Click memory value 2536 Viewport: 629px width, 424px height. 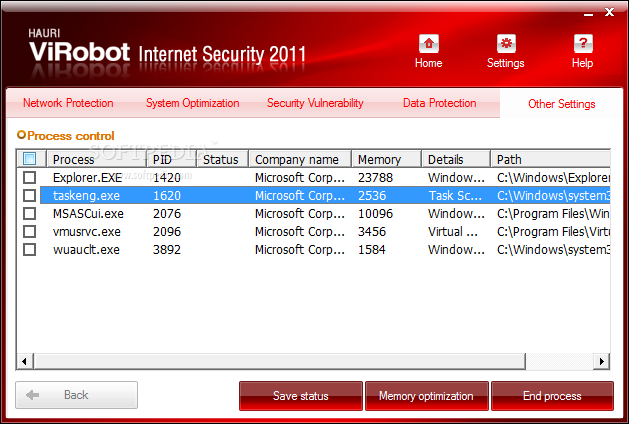point(372,195)
